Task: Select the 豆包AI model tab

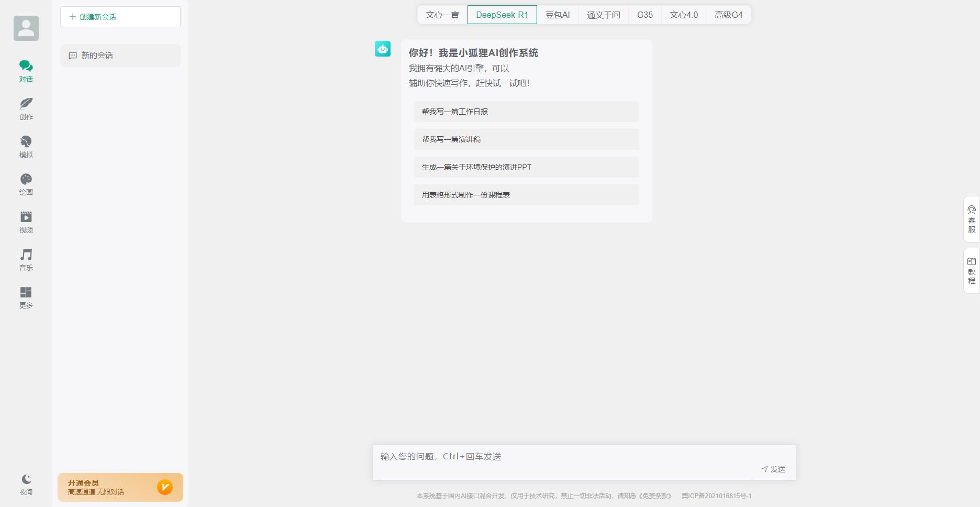Action: click(x=558, y=15)
